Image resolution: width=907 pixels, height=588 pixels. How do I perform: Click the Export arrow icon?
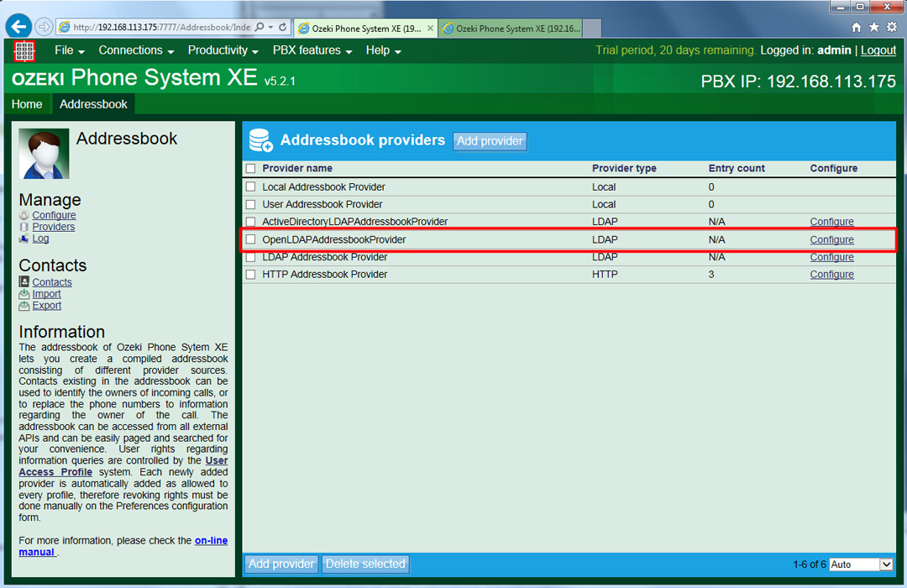[24, 306]
